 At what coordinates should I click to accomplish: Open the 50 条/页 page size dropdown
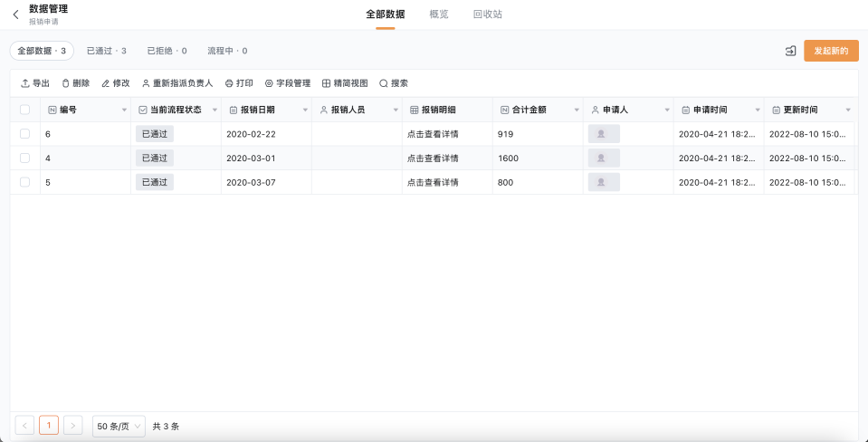[x=119, y=427]
